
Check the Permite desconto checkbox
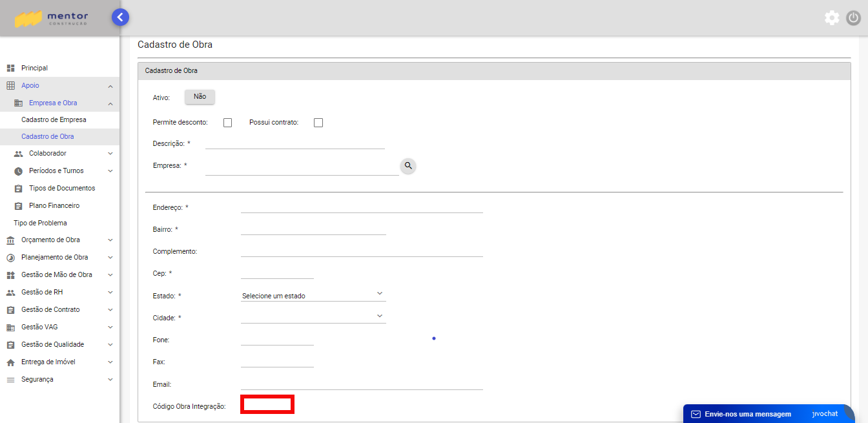(x=227, y=123)
